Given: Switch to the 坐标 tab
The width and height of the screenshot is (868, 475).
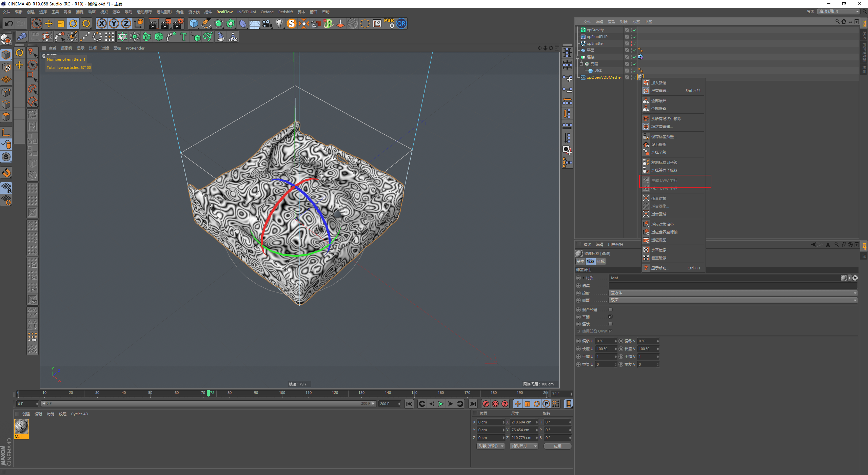Looking at the screenshot, I should [x=601, y=261].
